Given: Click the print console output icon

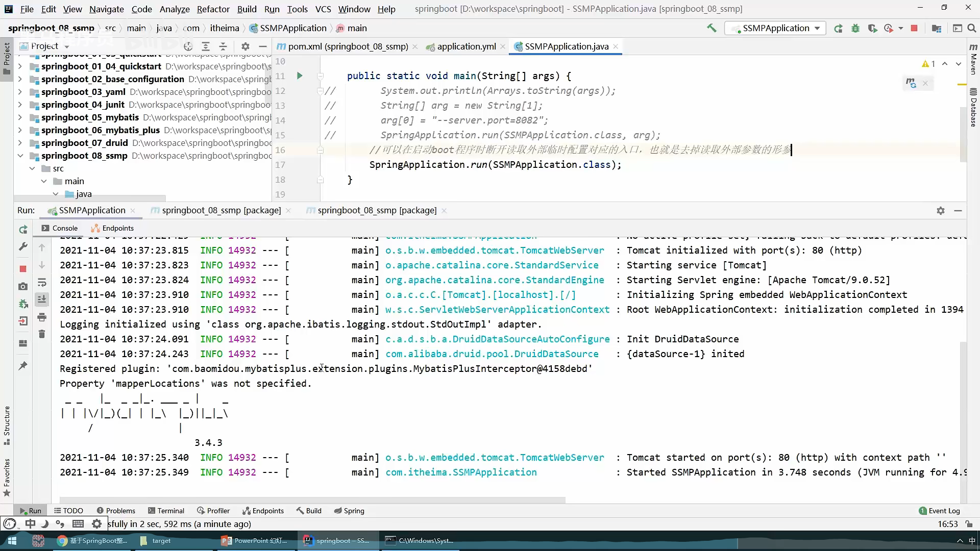Looking at the screenshot, I should 42,317.
